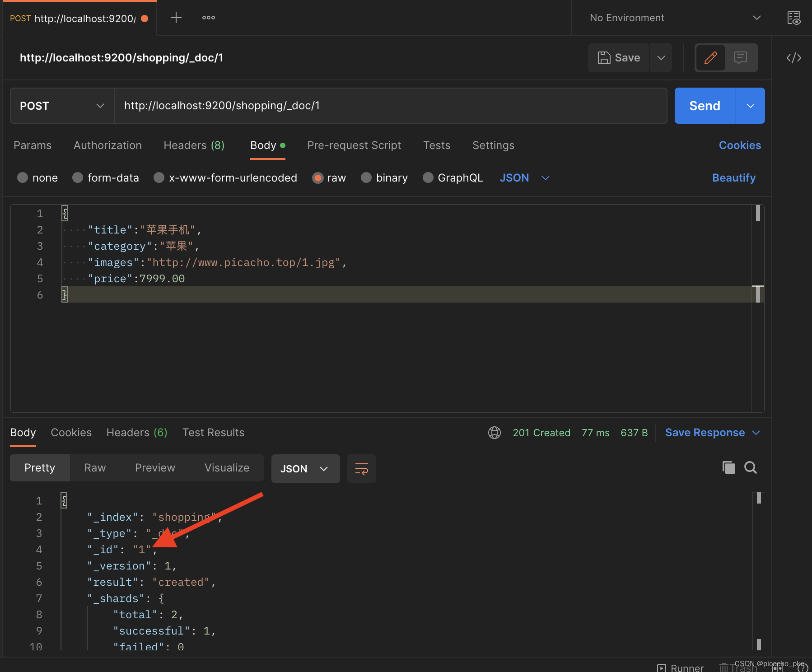The height and width of the screenshot is (672, 812).
Task: Open the Raw response view tab
Action: (x=95, y=468)
